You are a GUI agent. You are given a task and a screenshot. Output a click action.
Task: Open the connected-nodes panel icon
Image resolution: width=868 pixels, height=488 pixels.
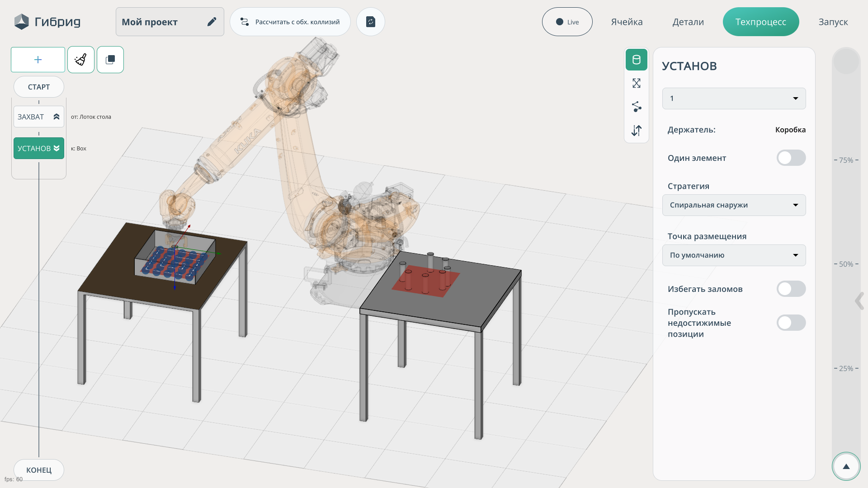point(636,107)
